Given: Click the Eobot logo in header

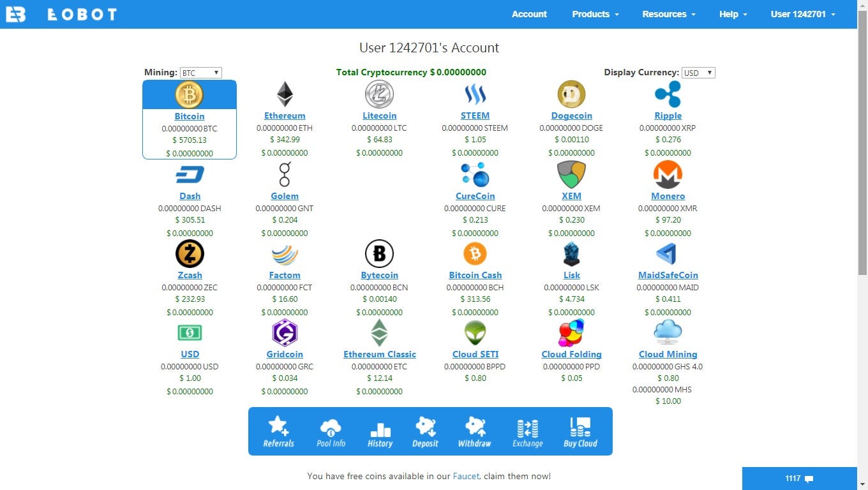Looking at the screenshot, I should (61, 14).
